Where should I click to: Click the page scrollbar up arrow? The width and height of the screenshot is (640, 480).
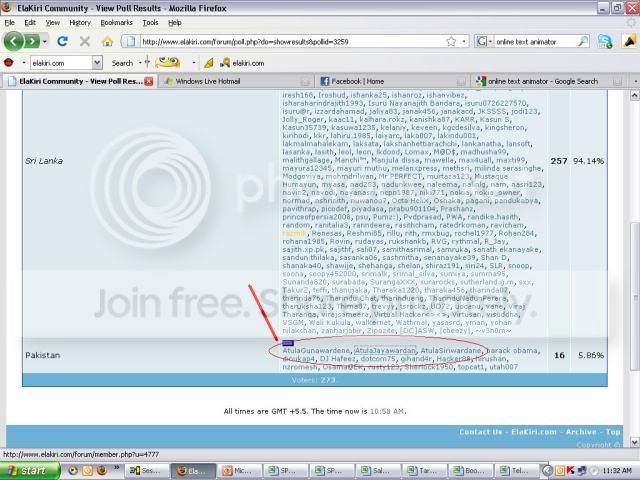pos(634,95)
